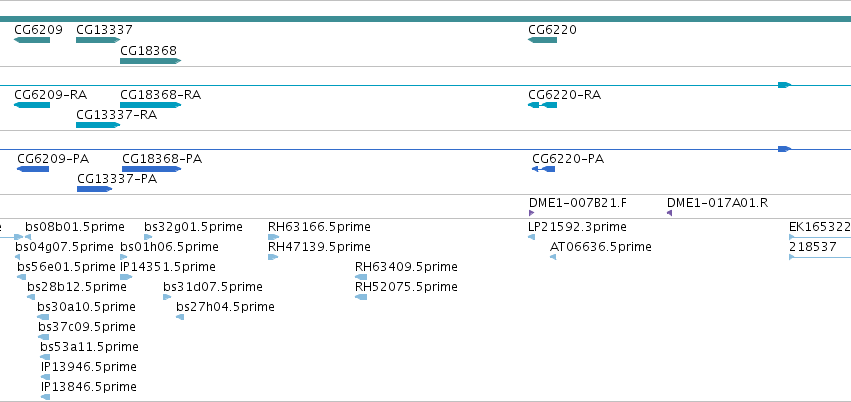This screenshot has width=851, height=402.
Task: Select the CG6209 gene arrow
Action: [x=32, y=40]
